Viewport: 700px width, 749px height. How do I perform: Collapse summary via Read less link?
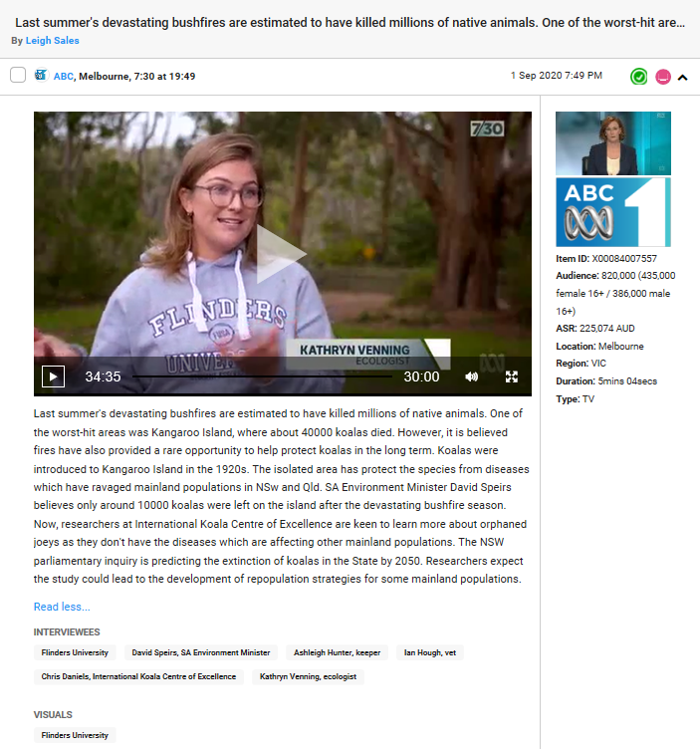[x=62, y=607]
